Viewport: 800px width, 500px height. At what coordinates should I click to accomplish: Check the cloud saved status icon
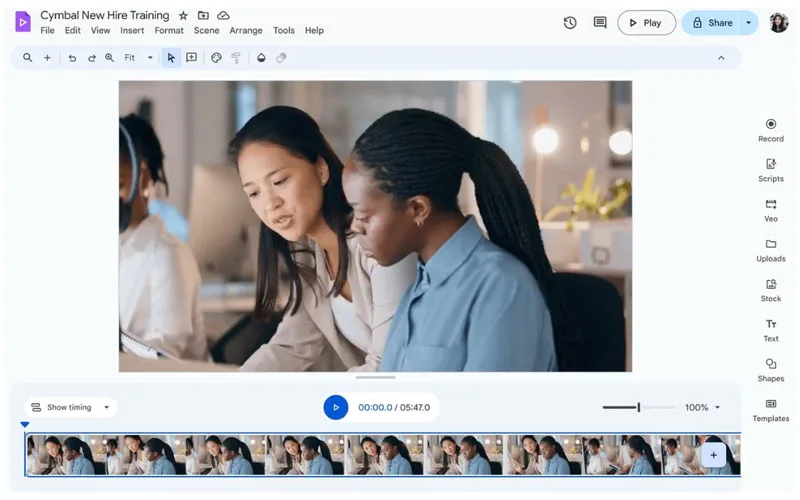[223, 15]
